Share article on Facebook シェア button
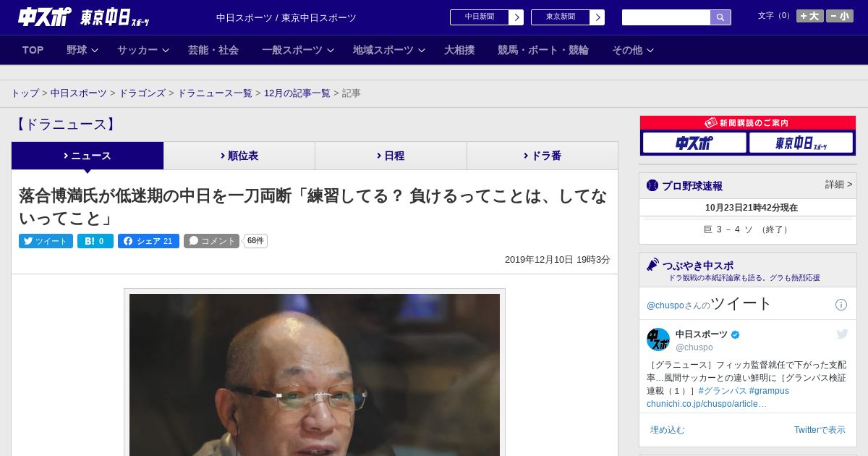The width and height of the screenshot is (868, 456). click(x=148, y=241)
